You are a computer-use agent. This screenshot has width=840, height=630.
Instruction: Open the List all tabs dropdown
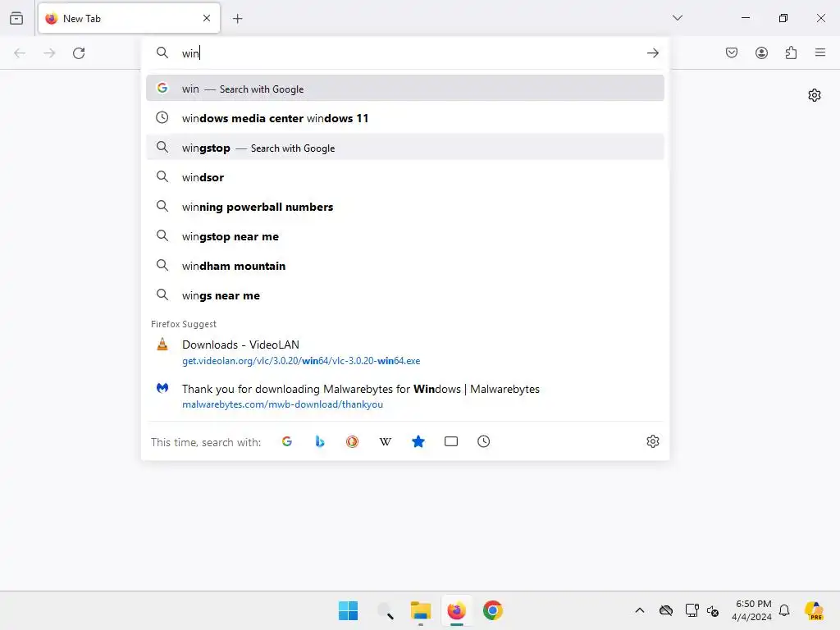(678, 18)
